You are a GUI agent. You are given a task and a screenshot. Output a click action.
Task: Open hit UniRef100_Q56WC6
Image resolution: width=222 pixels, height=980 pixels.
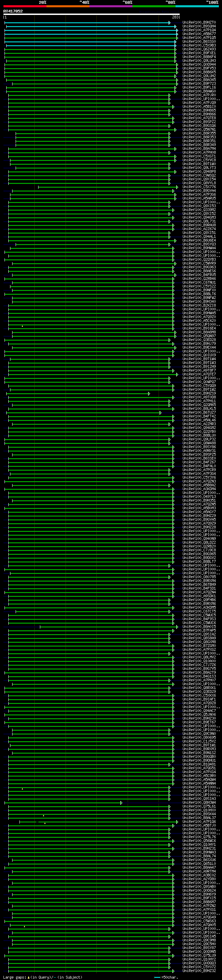pos(199,841)
